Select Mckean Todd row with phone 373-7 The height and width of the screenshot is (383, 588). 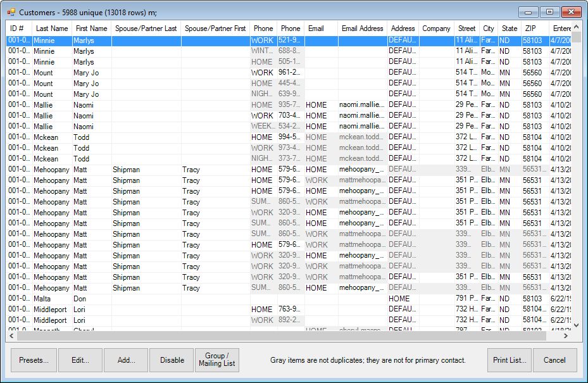pos(289,159)
